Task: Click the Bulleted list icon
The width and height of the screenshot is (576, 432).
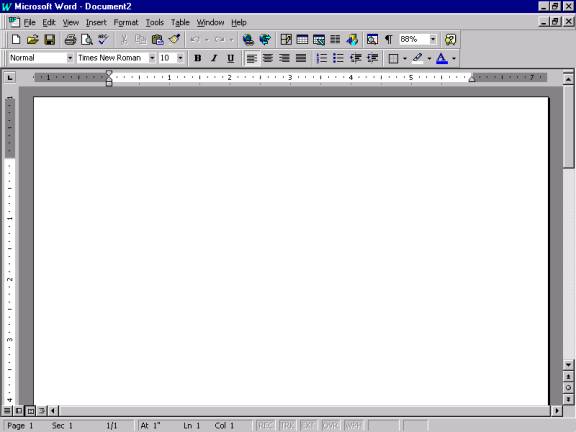Action: [x=338, y=58]
